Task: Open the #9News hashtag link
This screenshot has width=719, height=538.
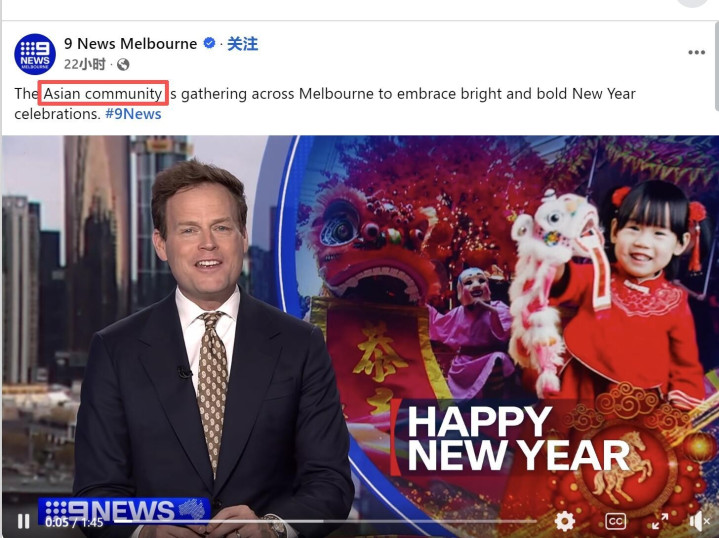Action: tap(133, 114)
